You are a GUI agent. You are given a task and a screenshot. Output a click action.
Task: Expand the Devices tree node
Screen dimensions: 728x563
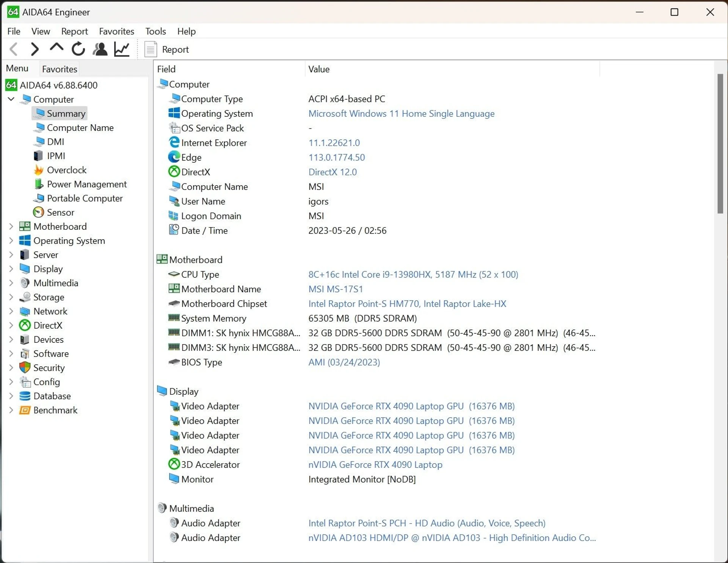point(11,339)
